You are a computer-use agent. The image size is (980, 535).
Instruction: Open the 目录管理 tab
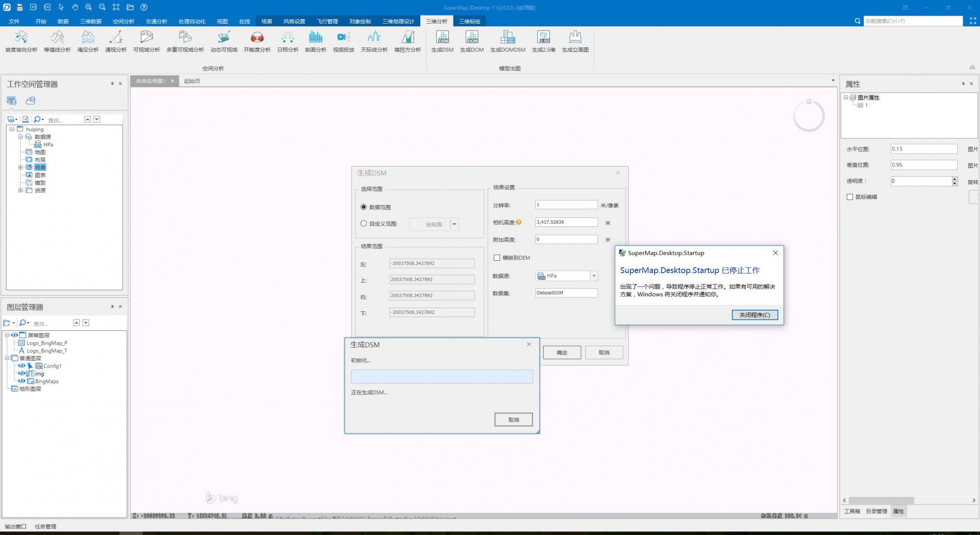[x=876, y=511]
